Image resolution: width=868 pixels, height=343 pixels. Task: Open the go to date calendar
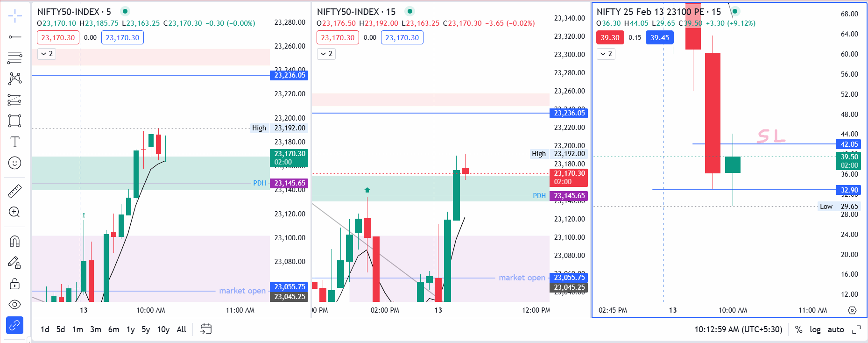coord(206,329)
